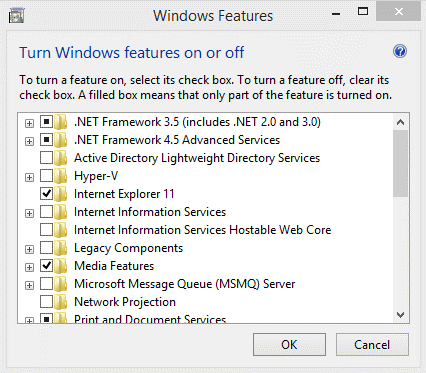This screenshot has height=373, width=426.
Task: Toggle .NET Framework 4.5 Advanced Services checkbox
Action: pos(46,140)
